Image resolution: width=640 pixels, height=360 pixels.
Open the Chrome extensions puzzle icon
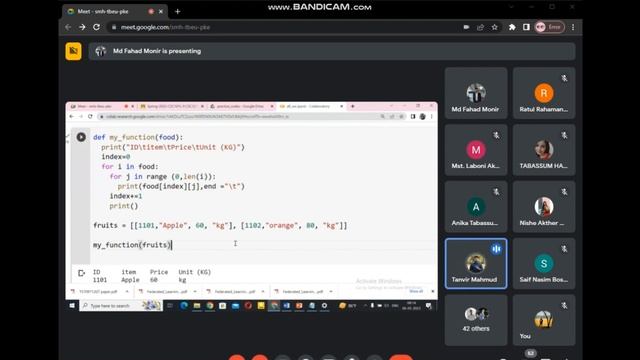(x=512, y=27)
